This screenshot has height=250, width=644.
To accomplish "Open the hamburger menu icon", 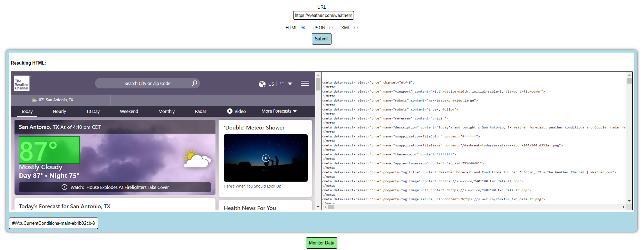I will pos(305,84).
